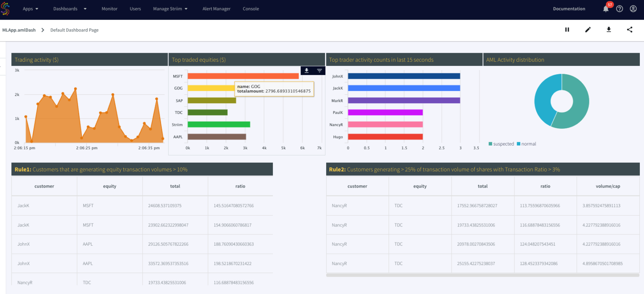
Task: Open the user profile icon
Action: (633, 9)
